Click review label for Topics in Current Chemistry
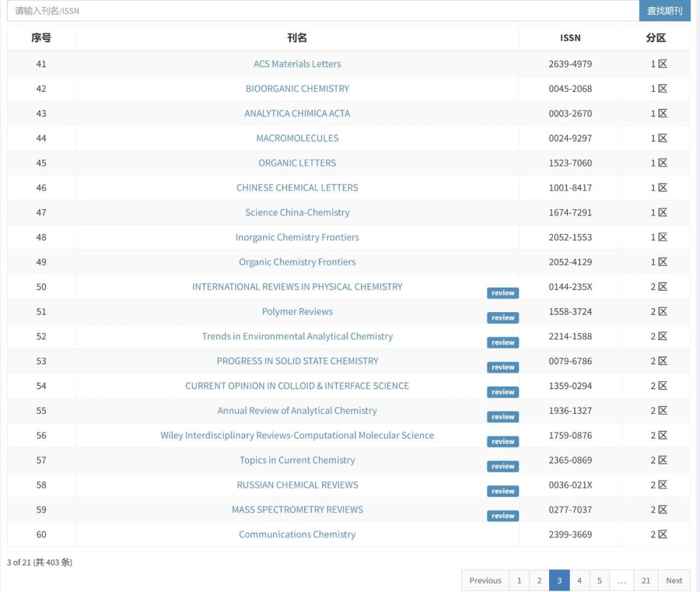This screenshot has height=592, width=700. [502, 466]
